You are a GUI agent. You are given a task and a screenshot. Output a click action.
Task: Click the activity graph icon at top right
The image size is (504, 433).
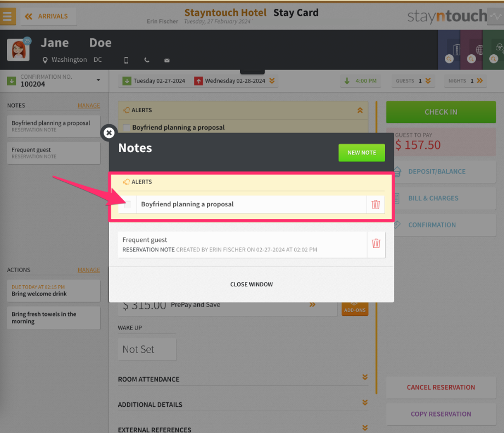[x=496, y=16]
